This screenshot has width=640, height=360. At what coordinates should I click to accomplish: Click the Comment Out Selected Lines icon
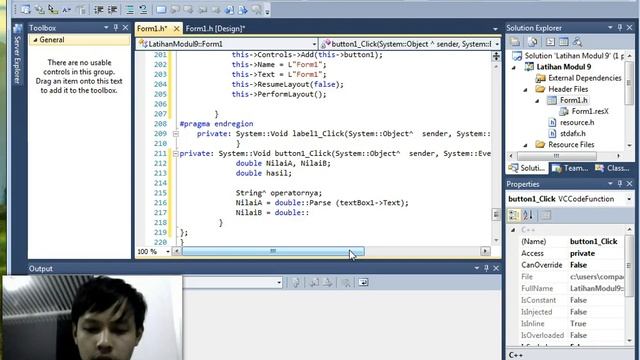(x=129, y=9)
